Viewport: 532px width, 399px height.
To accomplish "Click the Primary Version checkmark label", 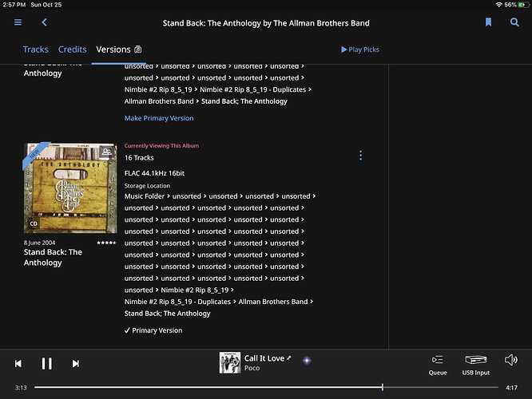I will tap(153, 330).
